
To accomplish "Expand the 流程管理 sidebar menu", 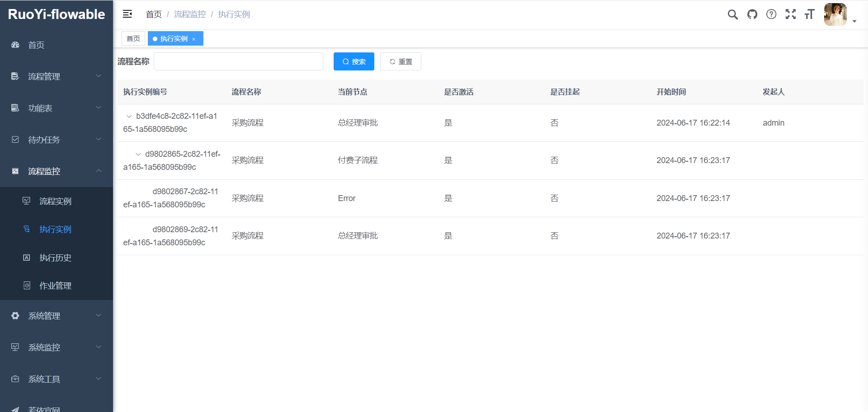I will point(57,76).
